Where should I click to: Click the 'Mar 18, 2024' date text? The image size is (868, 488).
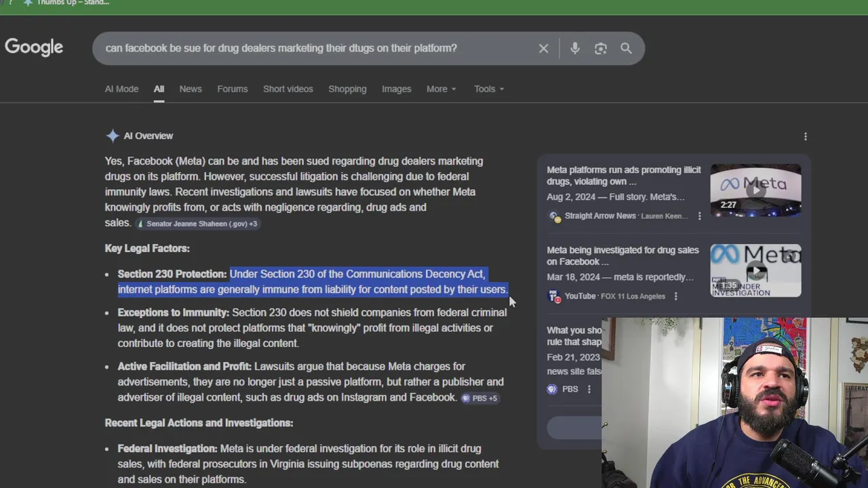click(x=575, y=277)
